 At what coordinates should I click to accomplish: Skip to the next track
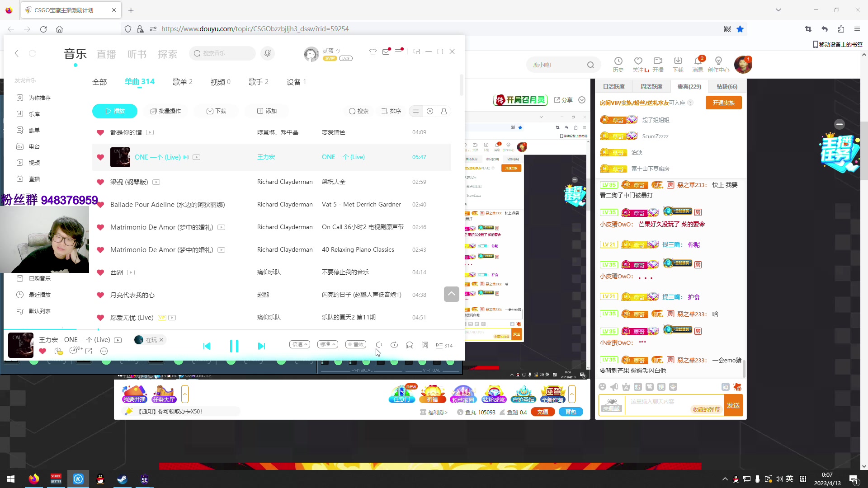click(x=261, y=346)
